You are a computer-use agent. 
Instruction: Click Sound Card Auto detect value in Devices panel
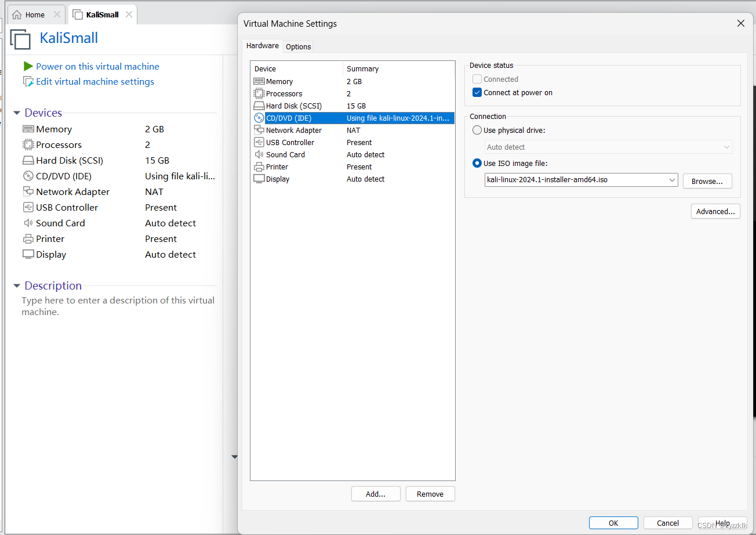point(170,223)
